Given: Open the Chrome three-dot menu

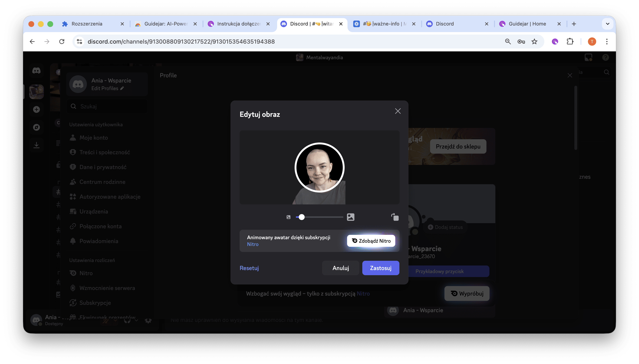Looking at the screenshot, I should (x=607, y=42).
